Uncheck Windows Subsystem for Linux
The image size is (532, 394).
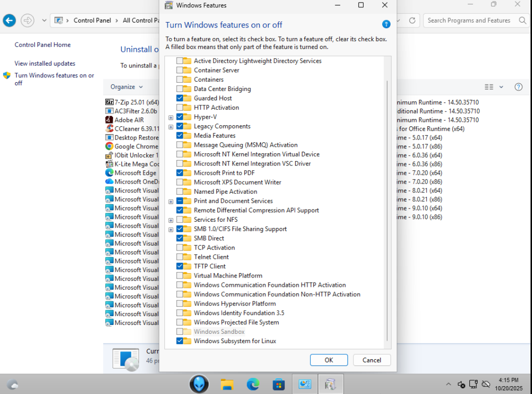(180, 341)
